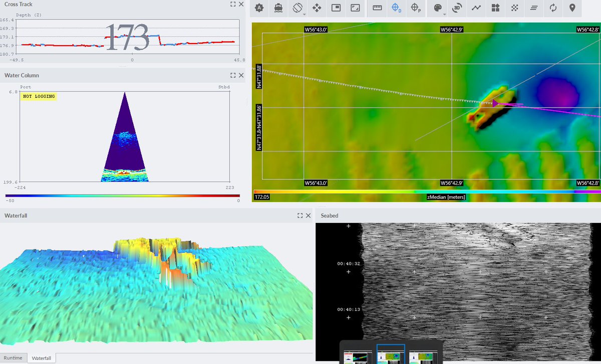
Task: Select the highlighted middle window thumbnail
Action: (x=391, y=354)
